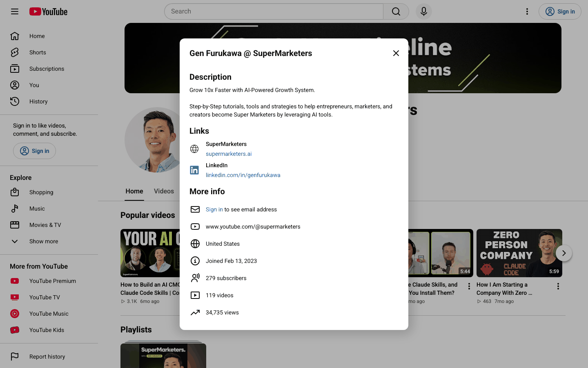Click the channel profile picture

(x=152, y=140)
